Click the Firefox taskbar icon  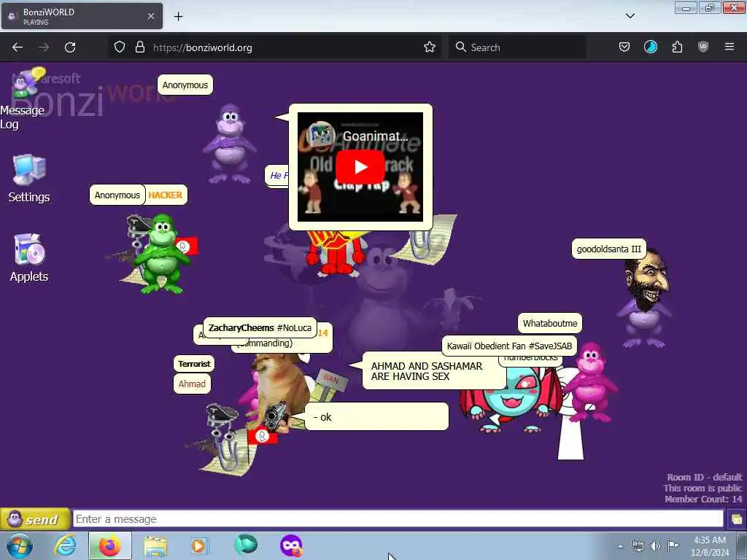[x=109, y=545]
